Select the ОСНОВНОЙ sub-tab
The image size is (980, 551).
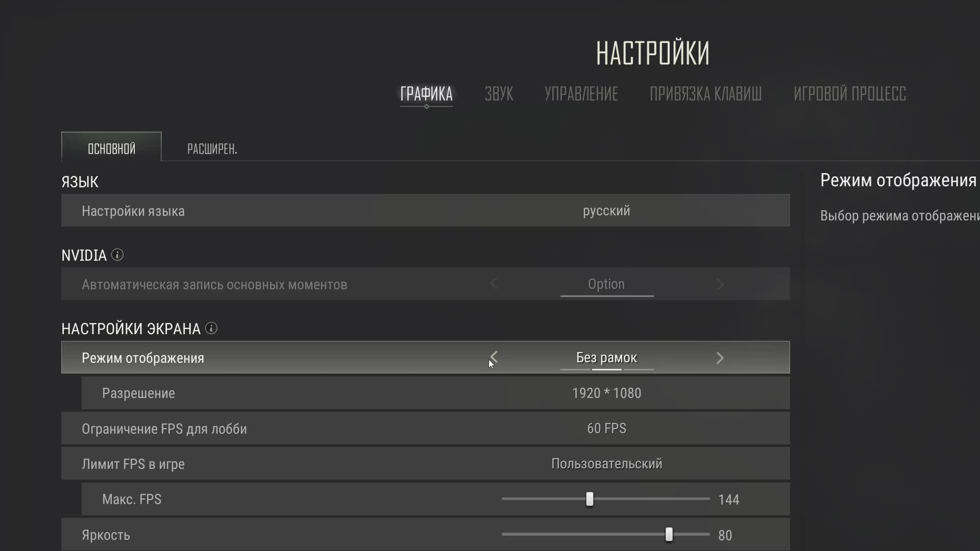[x=111, y=148]
